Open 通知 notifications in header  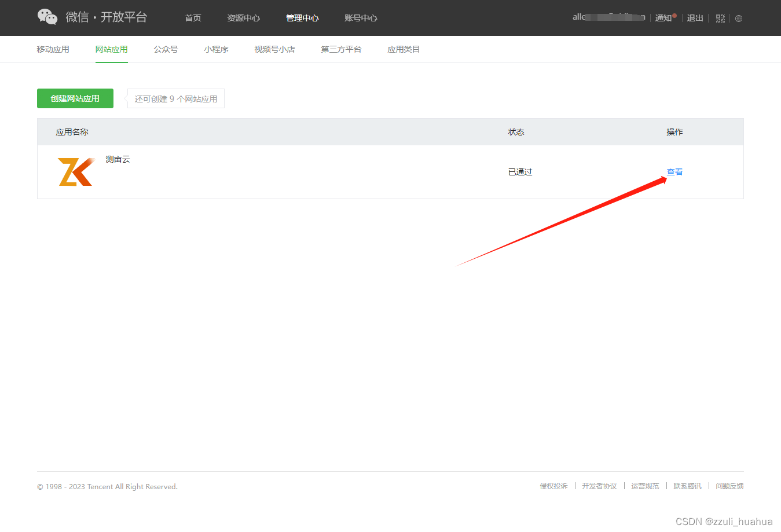coord(665,18)
